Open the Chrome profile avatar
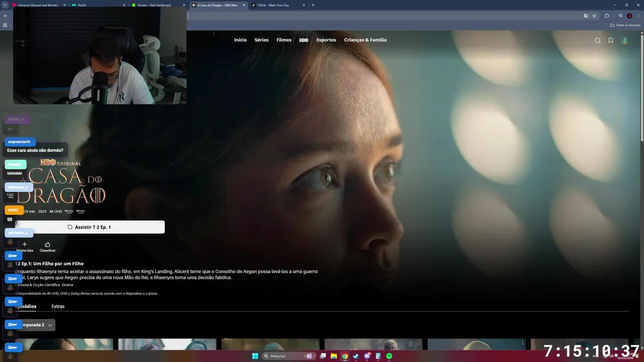 [x=629, y=16]
